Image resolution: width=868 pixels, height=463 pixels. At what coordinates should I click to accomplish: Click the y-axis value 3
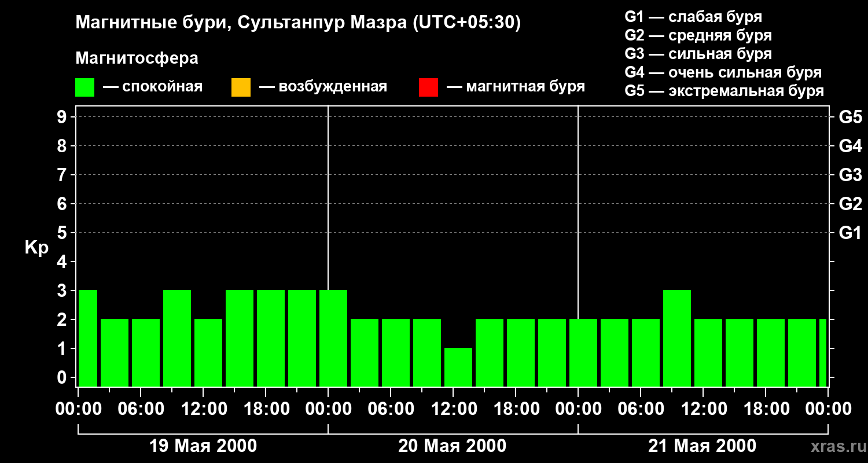pos(62,291)
